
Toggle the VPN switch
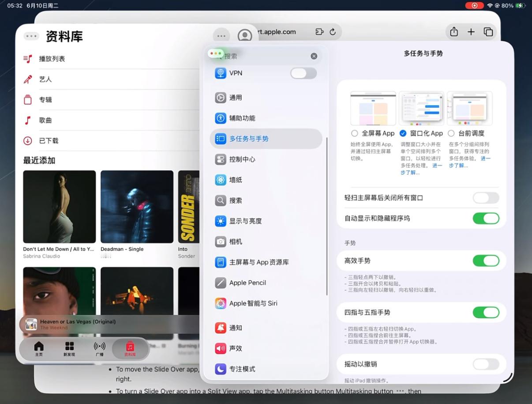(303, 73)
